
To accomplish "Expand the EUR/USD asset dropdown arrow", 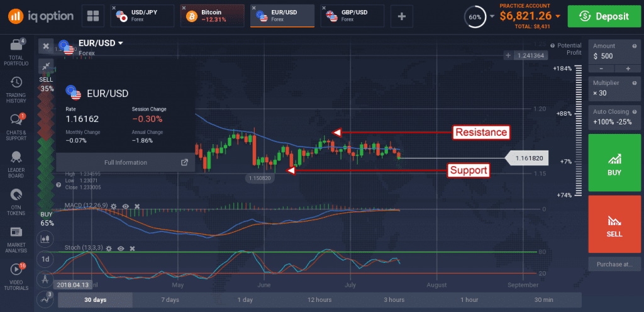I will (x=120, y=43).
